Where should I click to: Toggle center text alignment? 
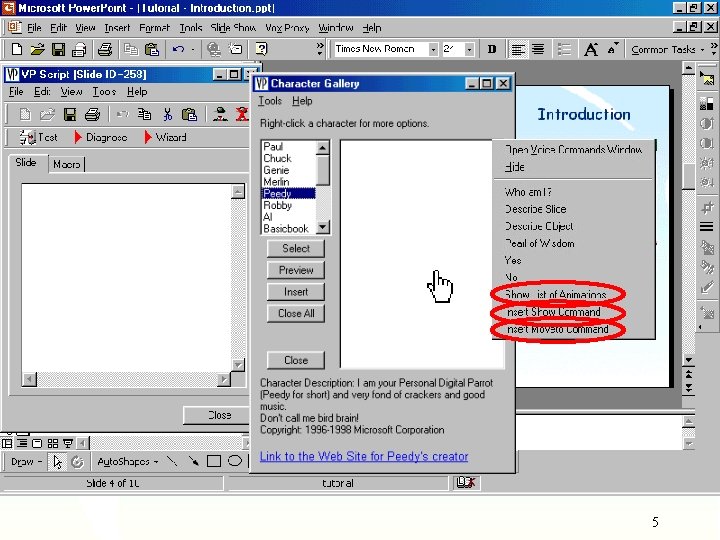[538, 49]
